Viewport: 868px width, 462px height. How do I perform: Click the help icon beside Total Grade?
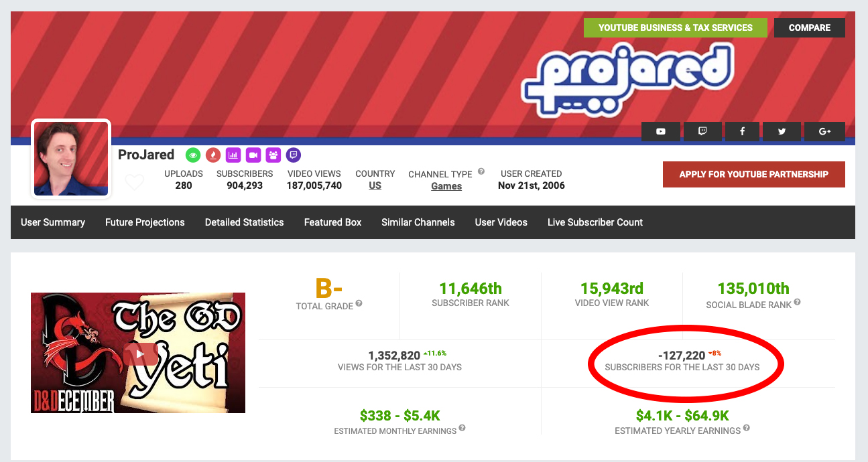pos(359,304)
